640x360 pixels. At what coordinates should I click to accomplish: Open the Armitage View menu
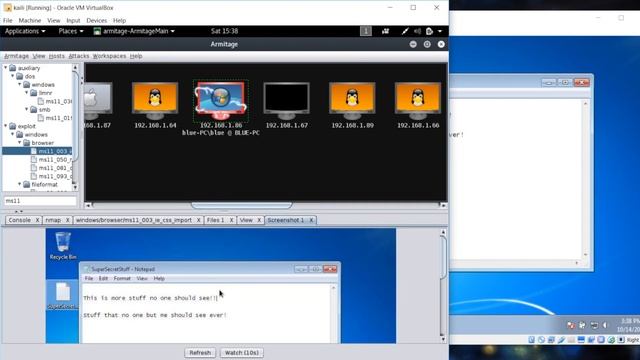[x=39, y=56]
